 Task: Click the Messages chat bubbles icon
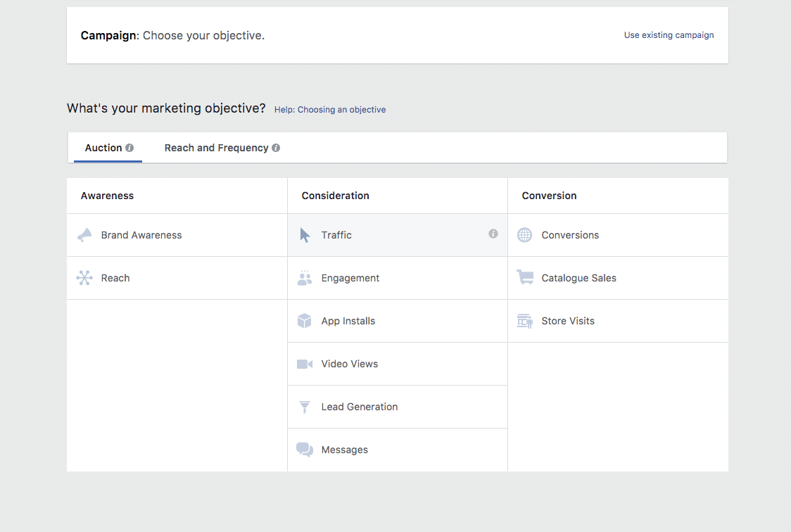click(x=305, y=450)
